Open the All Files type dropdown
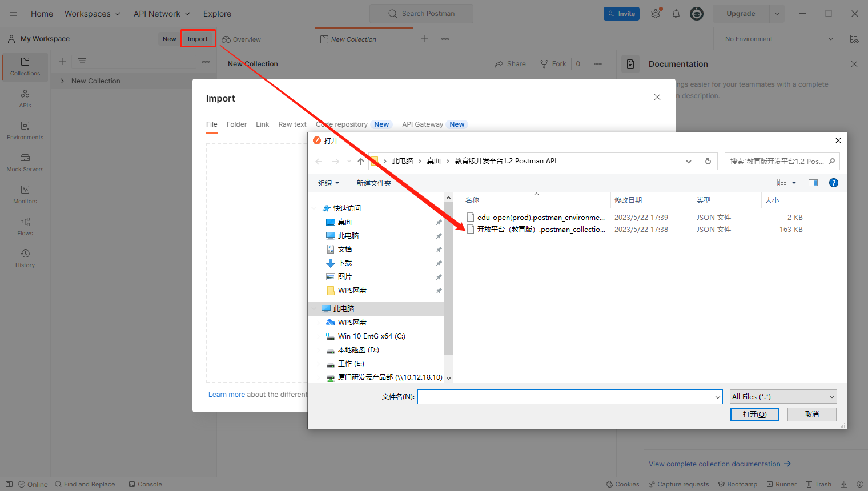868x491 pixels. [783, 397]
